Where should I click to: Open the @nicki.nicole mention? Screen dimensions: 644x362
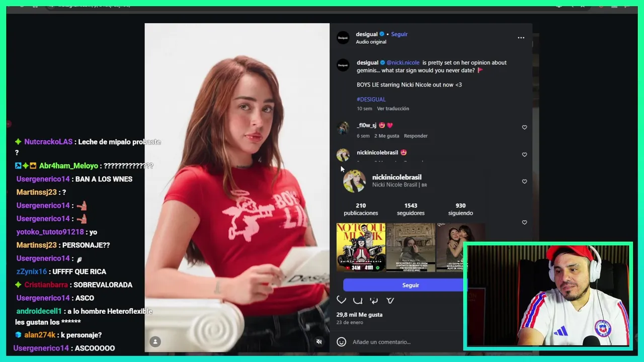(x=403, y=63)
